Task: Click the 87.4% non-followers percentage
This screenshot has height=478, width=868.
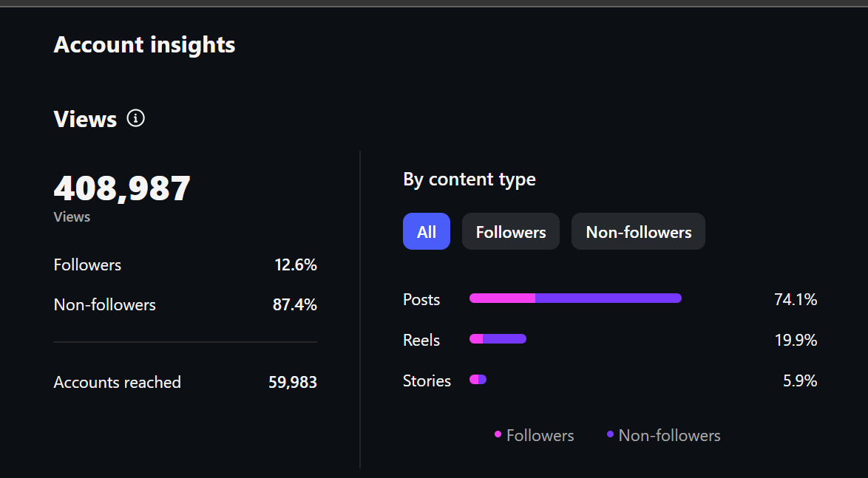Action: pos(295,305)
